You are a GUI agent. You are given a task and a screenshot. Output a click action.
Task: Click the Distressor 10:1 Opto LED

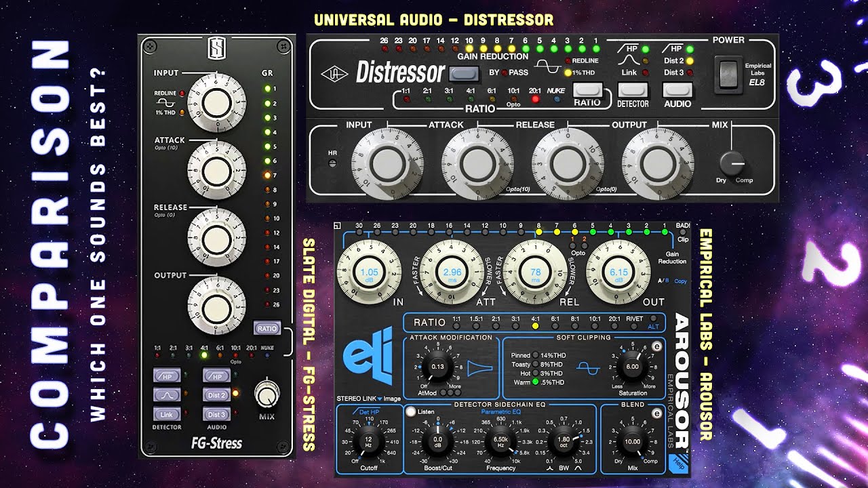tap(513, 99)
